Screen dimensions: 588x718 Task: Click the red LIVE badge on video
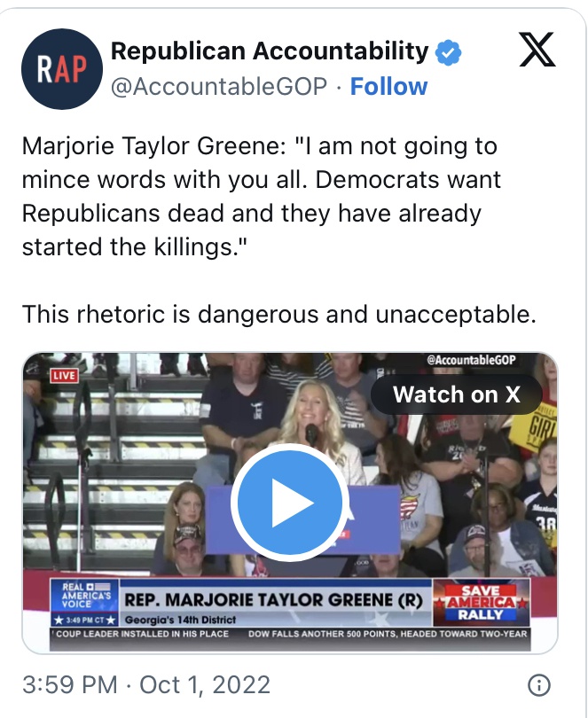pos(64,375)
